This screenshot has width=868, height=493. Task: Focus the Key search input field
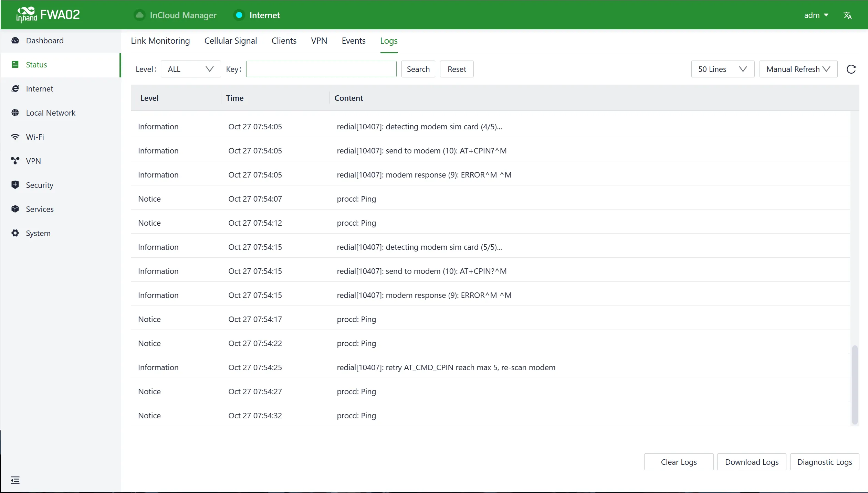tap(321, 69)
